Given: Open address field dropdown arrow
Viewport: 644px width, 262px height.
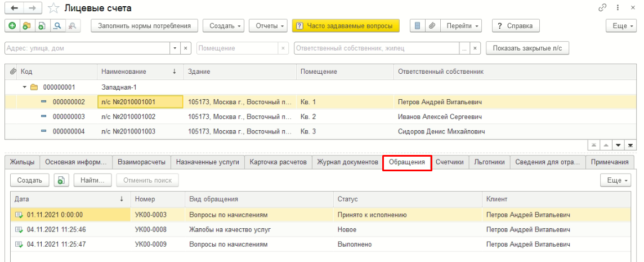Looking at the screenshot, I should pyautogui.click(x=175, y=48).
